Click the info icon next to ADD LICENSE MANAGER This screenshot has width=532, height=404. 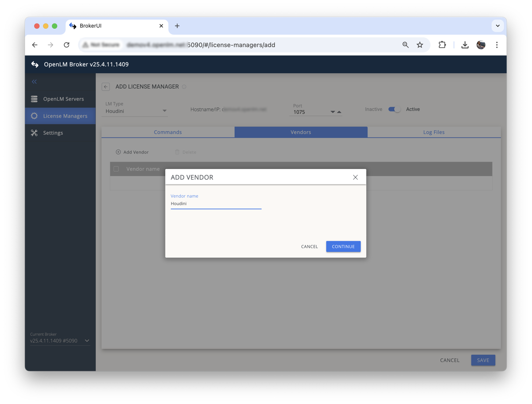(184, 86)
